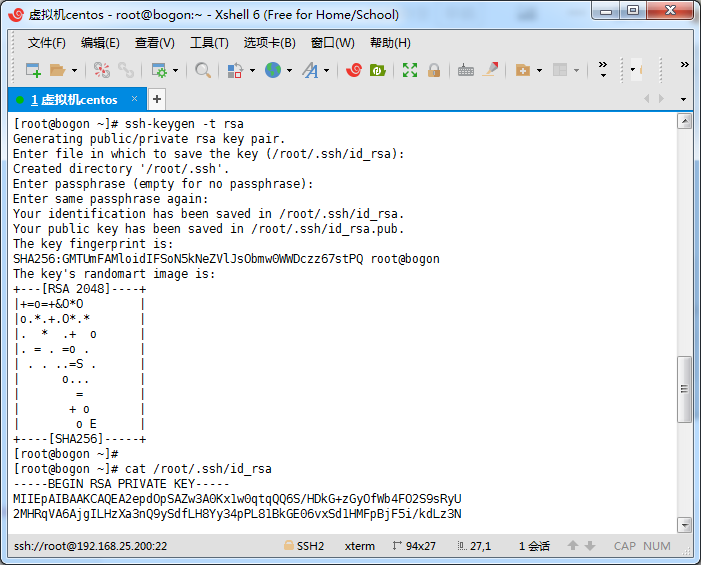Click the Lock screen padlock icon

tap(434, 70)
